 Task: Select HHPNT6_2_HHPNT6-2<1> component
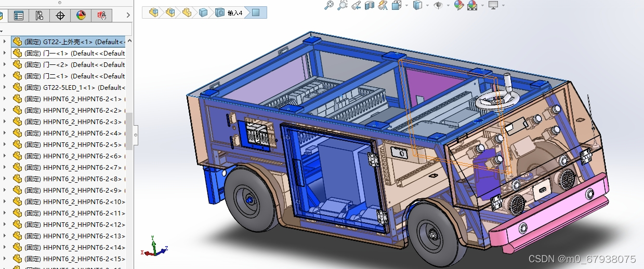[x=69, y=99]
